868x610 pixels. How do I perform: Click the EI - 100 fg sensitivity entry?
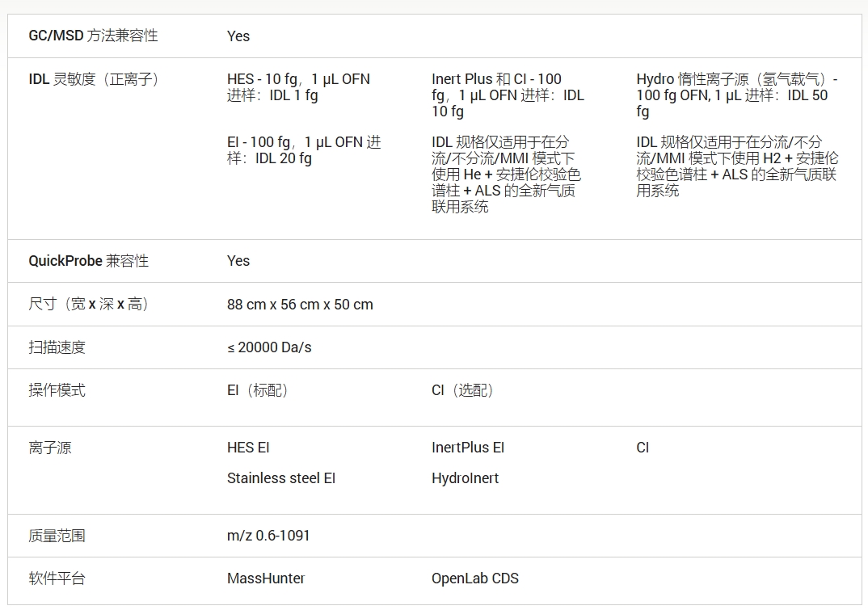click(303, 150)
